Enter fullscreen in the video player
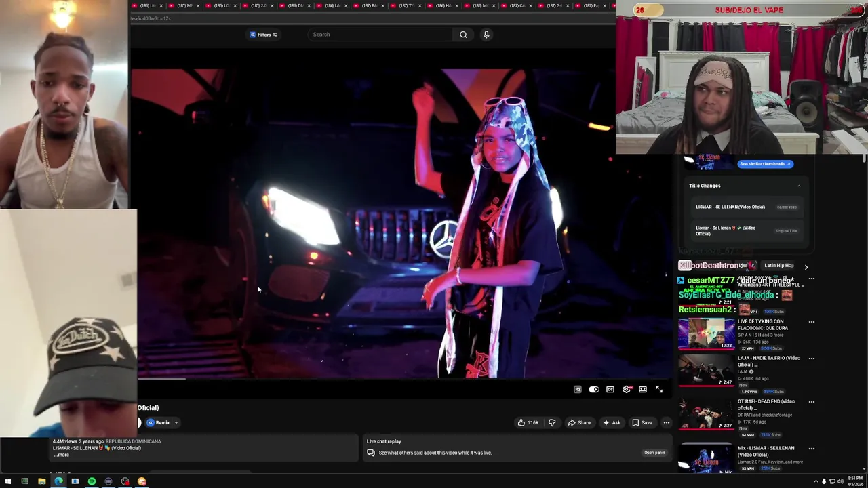Viewport: 868px width, 488px height. [x=659, y=390]
